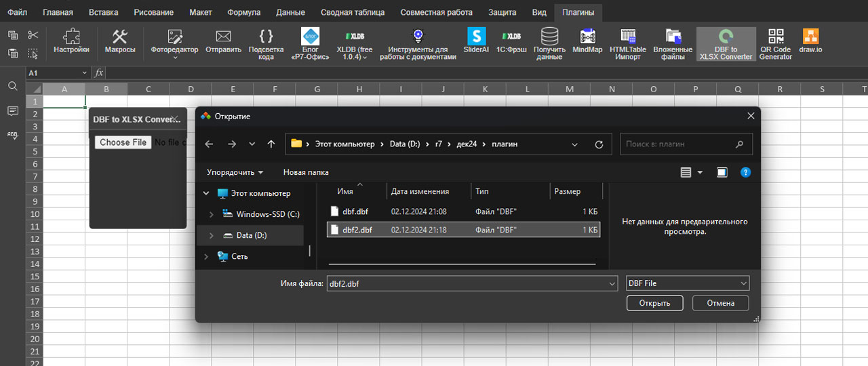The width and height of the screenshot is (868, 366).
Task: Collapse the Этот компьютер tree node
Action: pos(207,193)
